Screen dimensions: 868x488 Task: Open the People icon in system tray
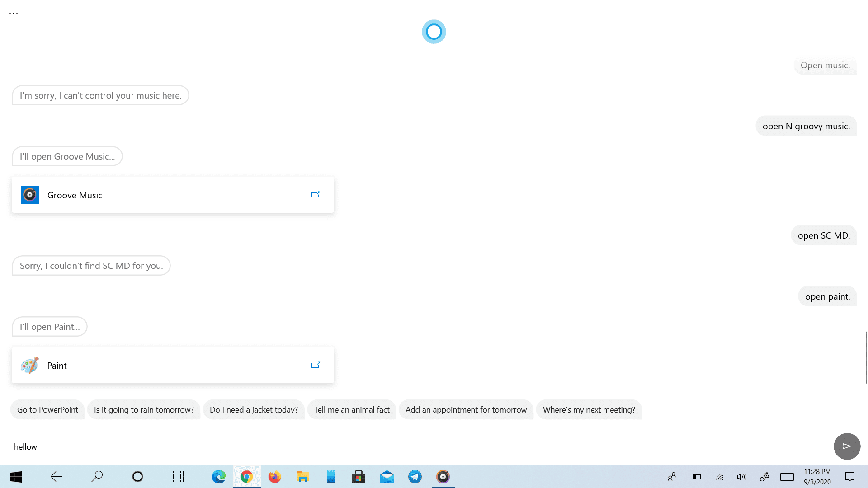672,477
